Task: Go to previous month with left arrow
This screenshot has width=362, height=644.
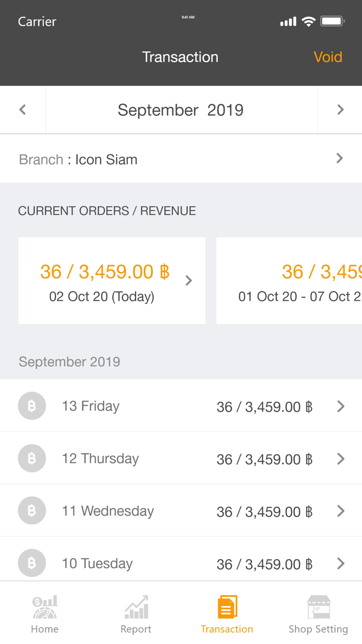Action: tap(22, 109)
